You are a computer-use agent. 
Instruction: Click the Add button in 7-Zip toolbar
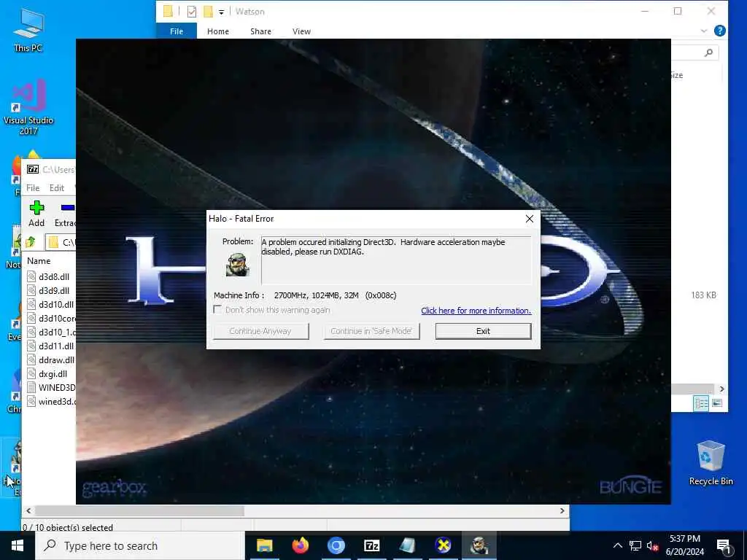[36, 214]
